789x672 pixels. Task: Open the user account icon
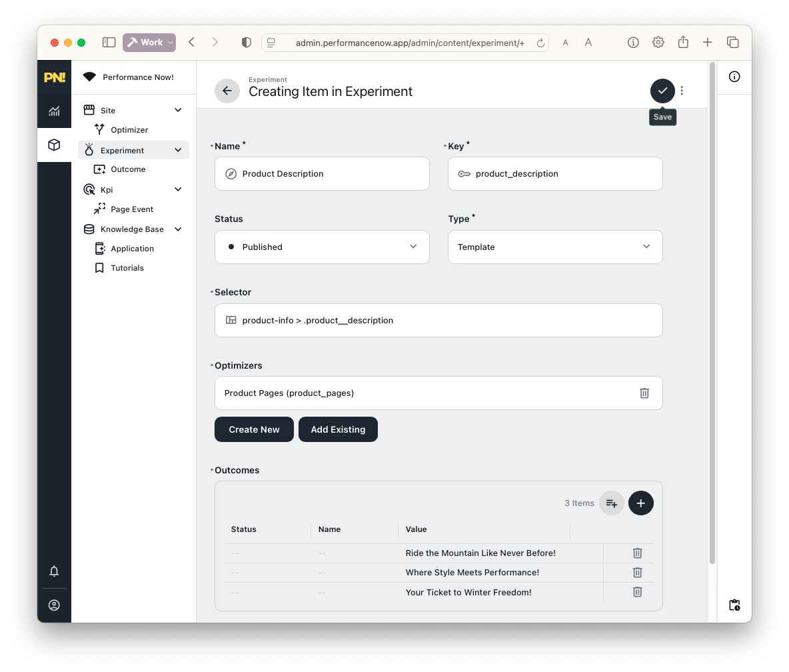[x=54, y=605]
